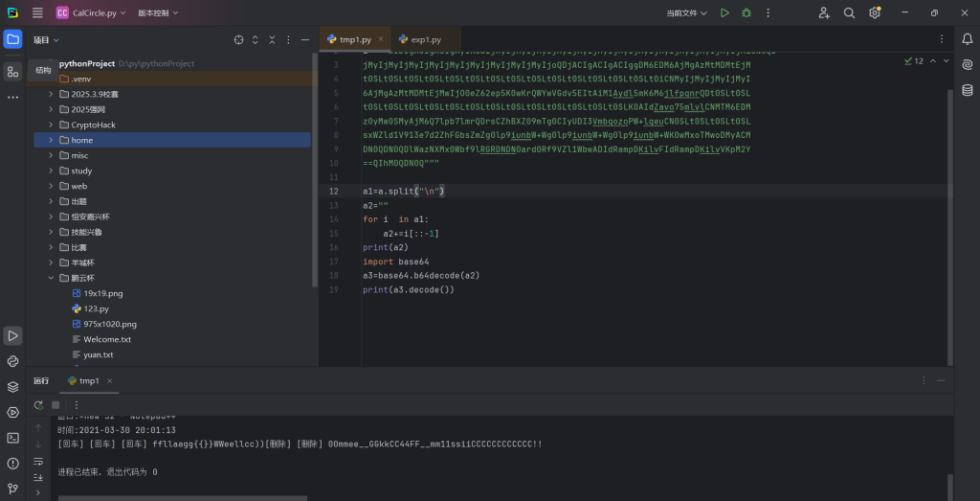The image size is (980, 501).
Task: Toggle the Structure tool window
Action: [x=12, y=71]
